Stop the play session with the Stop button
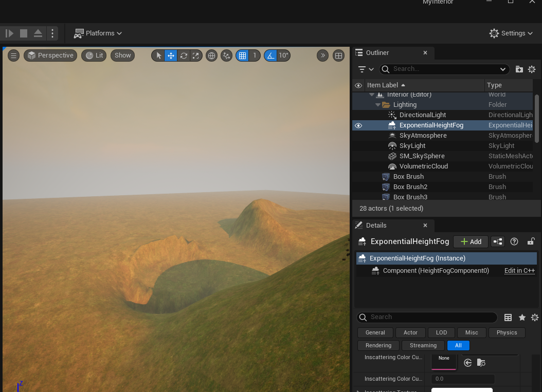This screenshot has height=392, width=542. (x=24, y=33)
